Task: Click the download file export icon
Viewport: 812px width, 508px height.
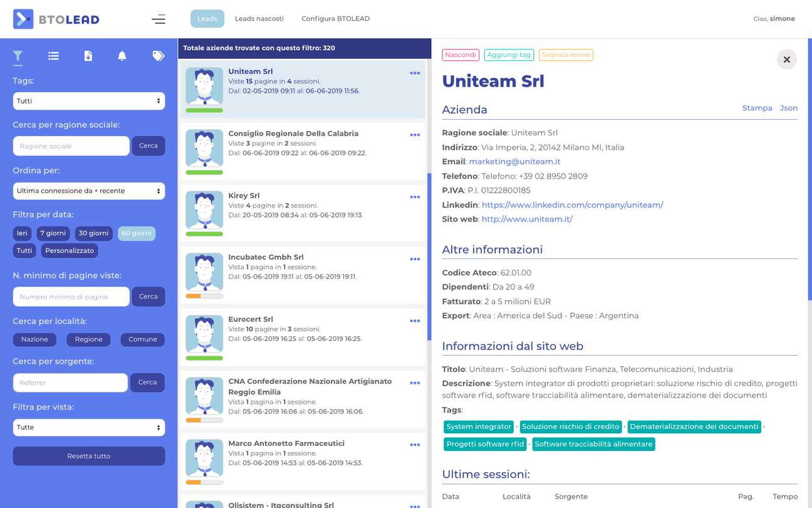Action: pyautogui.click(x=88, y=56)
